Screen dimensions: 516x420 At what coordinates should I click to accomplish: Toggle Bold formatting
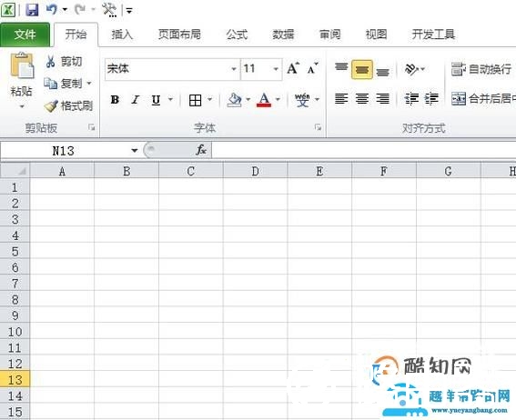(x=115, y=100)
